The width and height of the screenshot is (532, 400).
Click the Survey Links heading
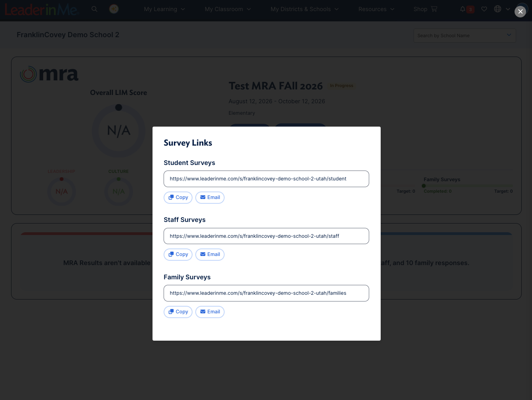[x=188, y=143]
